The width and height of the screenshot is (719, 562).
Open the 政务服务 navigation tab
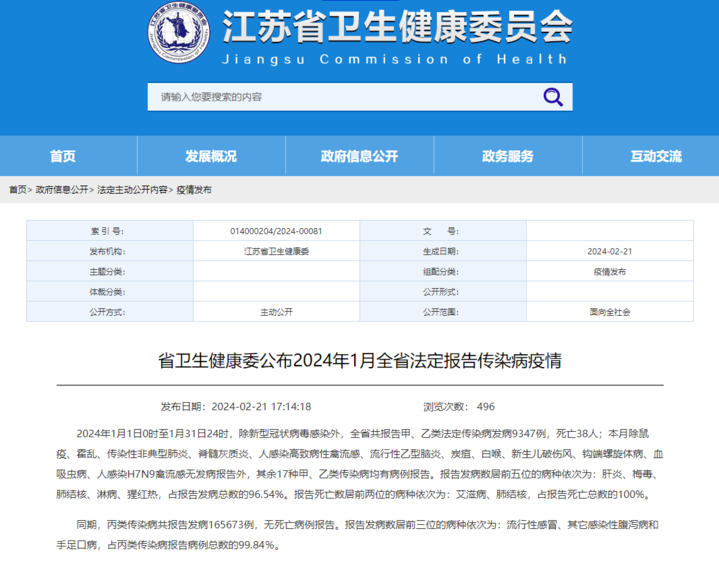pyautogui.click(x=508, y=156)
